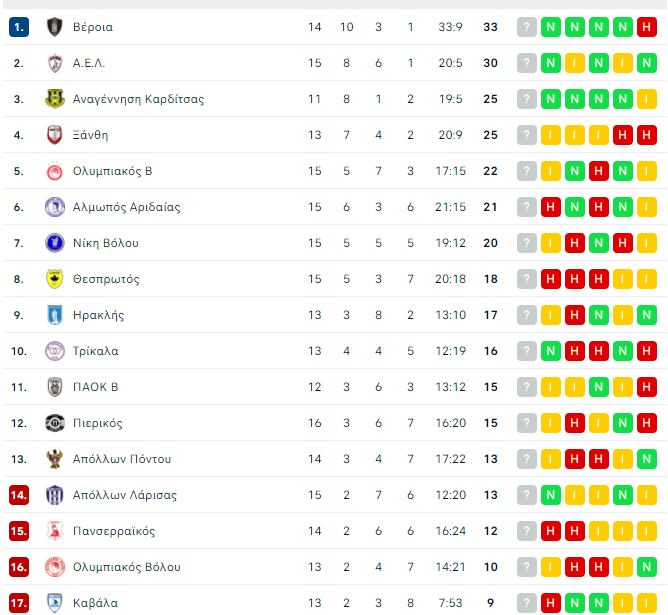Open the Απόλλων Πόντου team link

point(122,459)
